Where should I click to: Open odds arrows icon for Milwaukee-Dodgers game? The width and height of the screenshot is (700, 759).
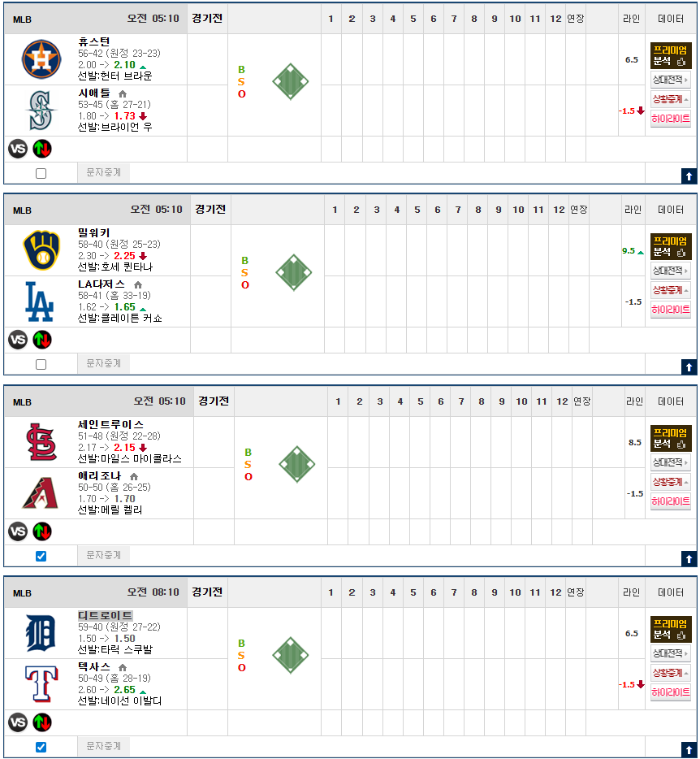coord(42,340)
